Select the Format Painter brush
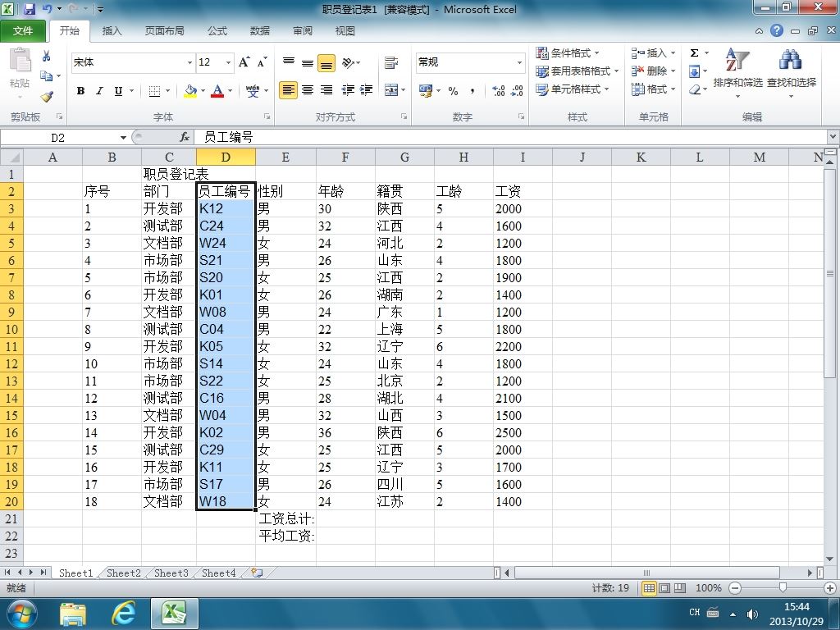This screenshot has height=630, width=840. [47, 97]
